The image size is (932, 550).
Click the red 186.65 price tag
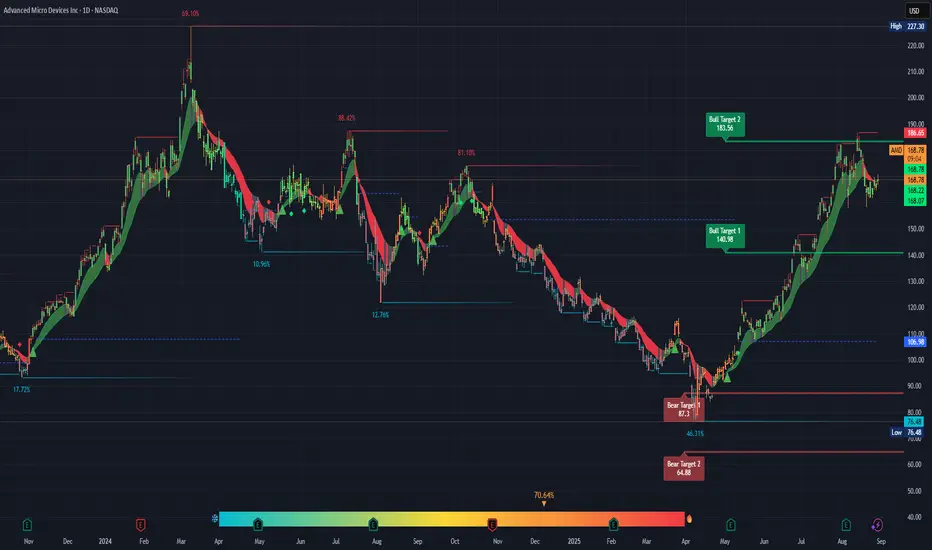[915, 133]
